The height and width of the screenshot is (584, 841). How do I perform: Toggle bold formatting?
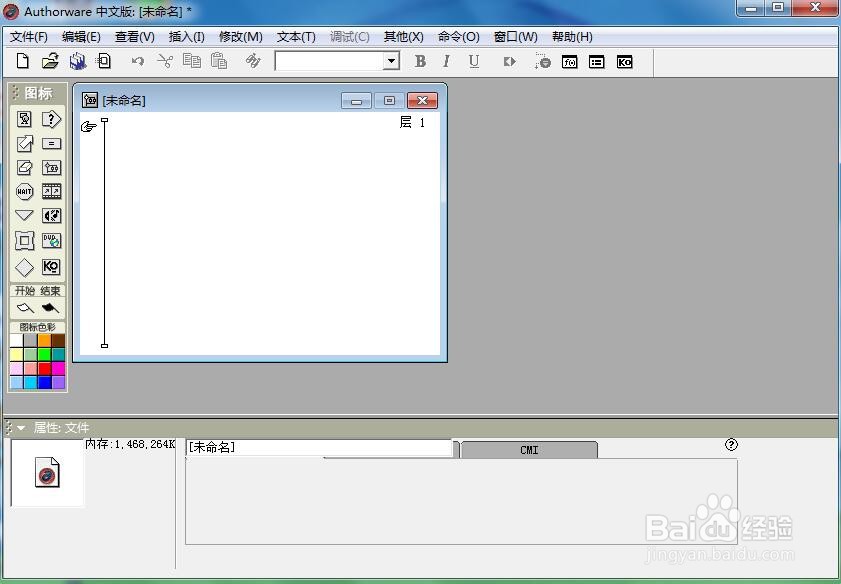pyautogui.click(x=420, y=62)
